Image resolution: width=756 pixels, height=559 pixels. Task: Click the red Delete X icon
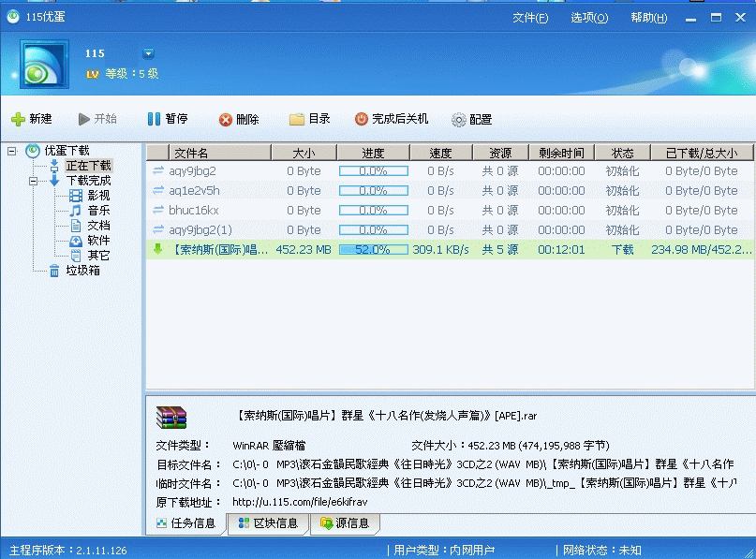pyautogui.click(x=225, y=120)
